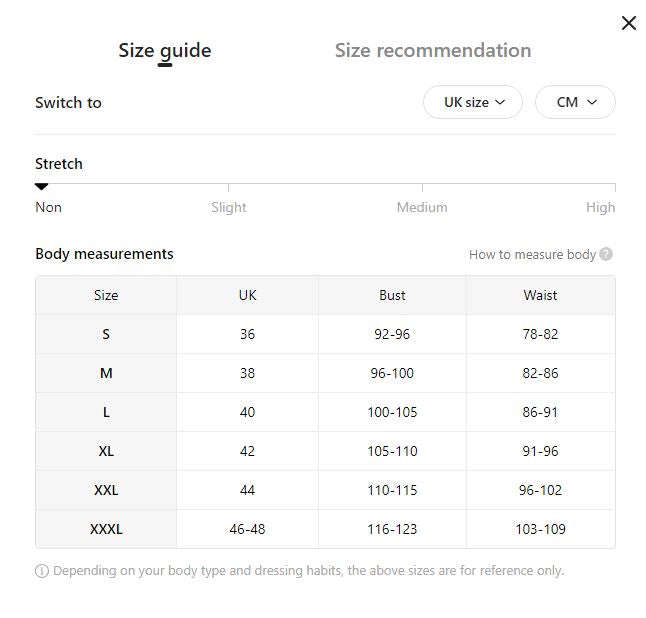Screen dimensions: 646x618
Task: Click the UK column header
Action: (247, 295)
